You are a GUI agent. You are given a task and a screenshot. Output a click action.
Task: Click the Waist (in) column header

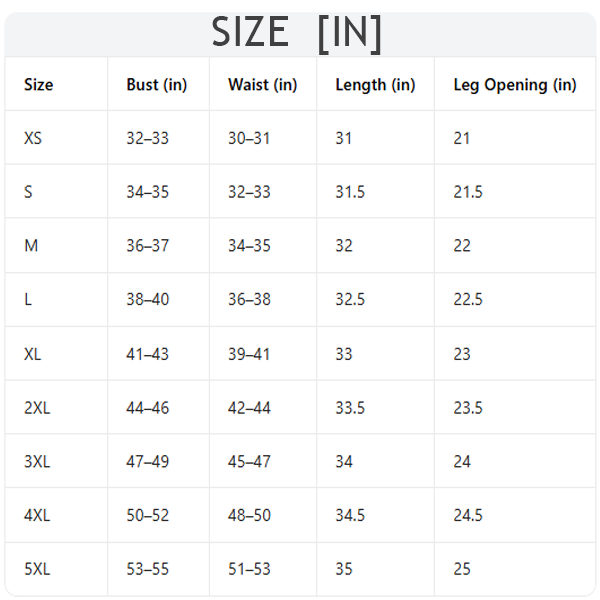[262, 85]
